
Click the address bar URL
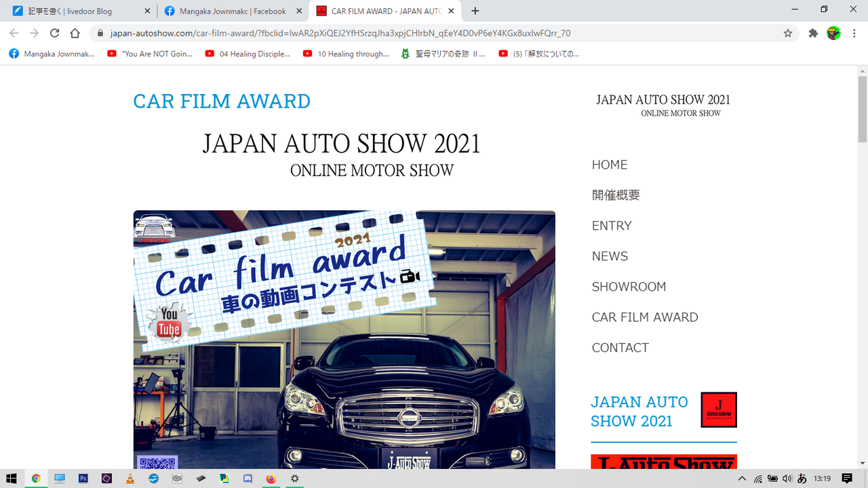[340, 33]
